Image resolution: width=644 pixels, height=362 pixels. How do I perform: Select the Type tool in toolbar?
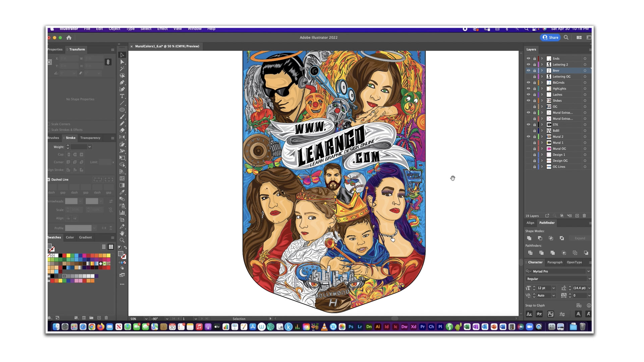click(x=122, y=96)
